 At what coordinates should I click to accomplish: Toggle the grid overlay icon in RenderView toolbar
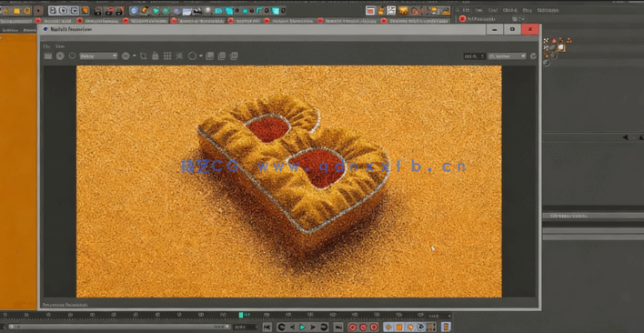(x=167, y=55)
